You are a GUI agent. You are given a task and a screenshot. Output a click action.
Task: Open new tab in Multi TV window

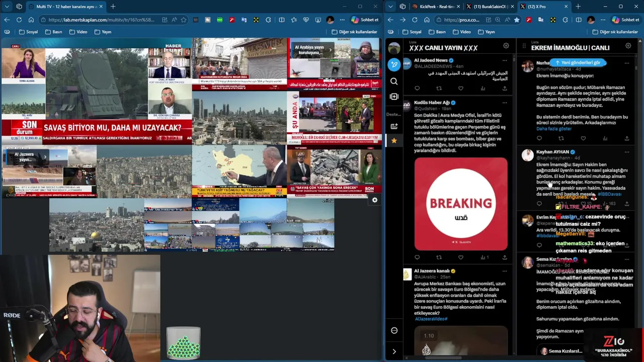coord(113,7)
